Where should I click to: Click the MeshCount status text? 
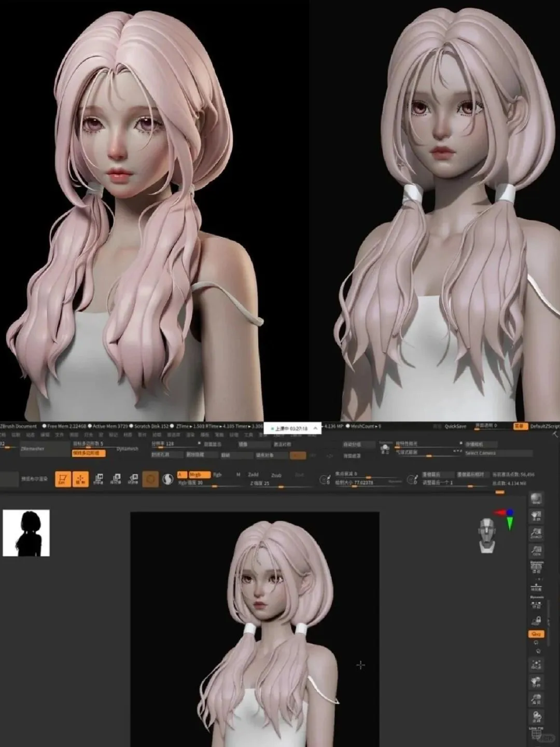point(364,426)
